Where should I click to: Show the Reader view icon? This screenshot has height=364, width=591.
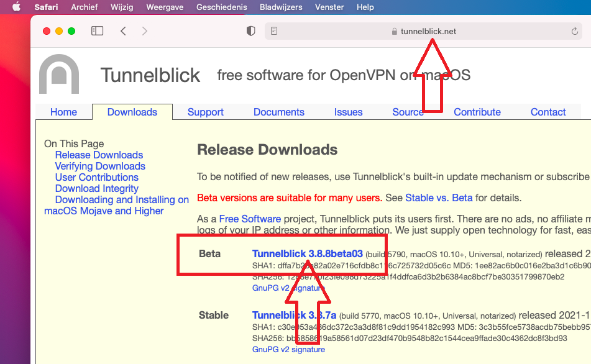(274, 31)
